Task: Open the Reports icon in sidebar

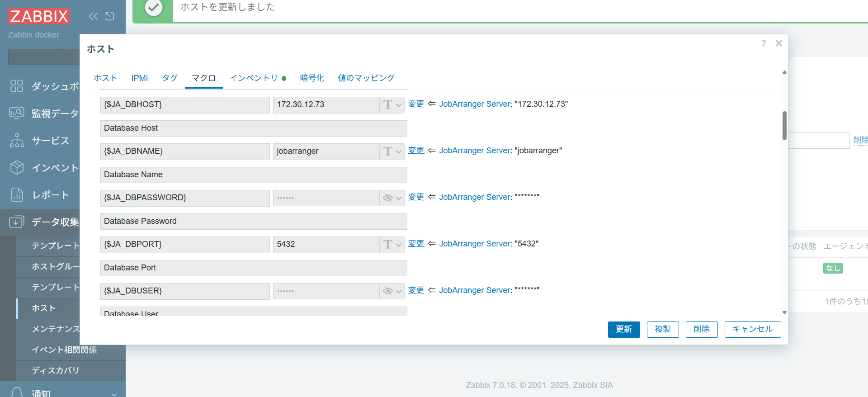Action: [17, 194]
